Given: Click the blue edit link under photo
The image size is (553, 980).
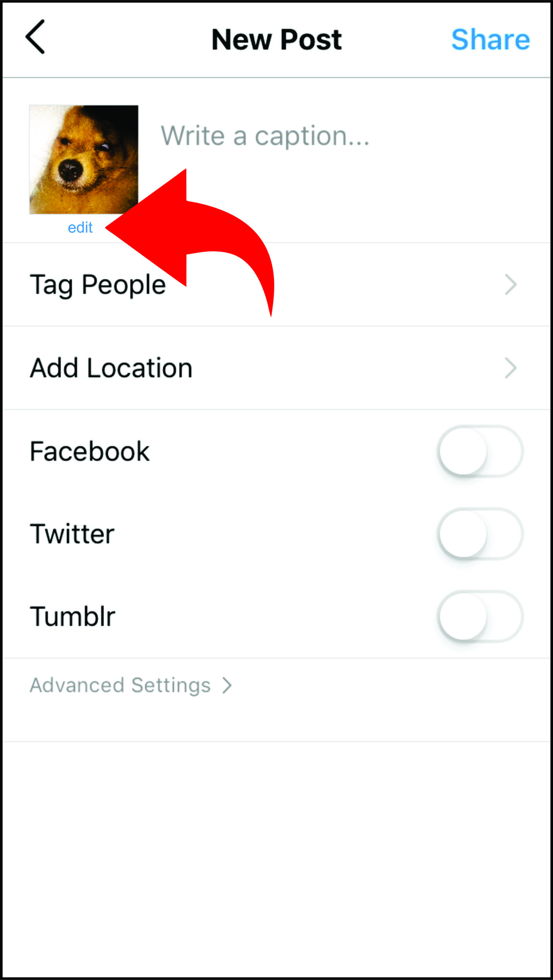Looking at the screenshot, I should [80, 227].
